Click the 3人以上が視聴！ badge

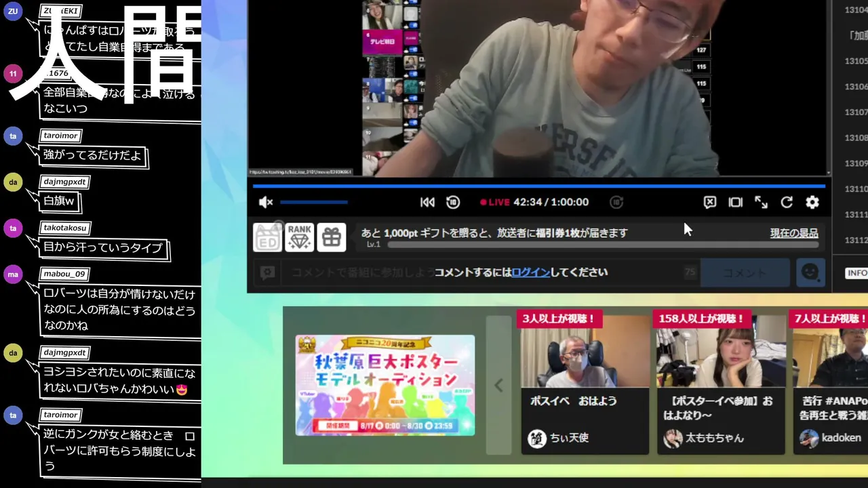click(x=558, y=319)
